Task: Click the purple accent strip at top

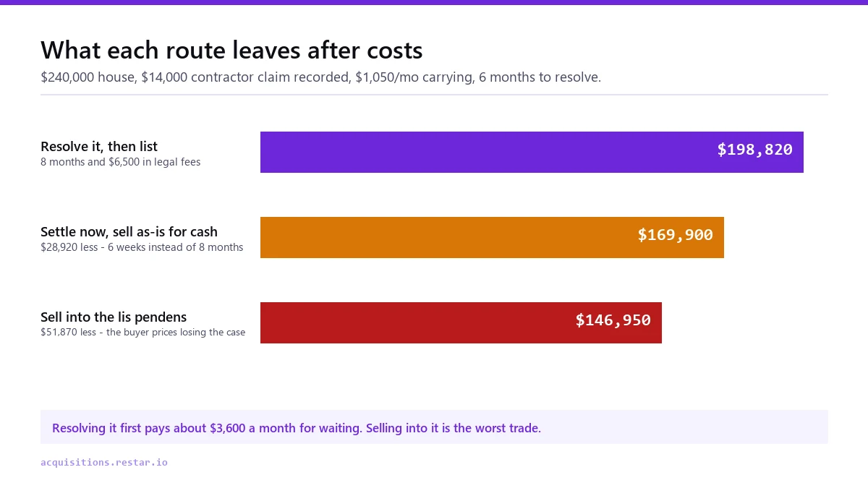Action: (x=434, y=2)
